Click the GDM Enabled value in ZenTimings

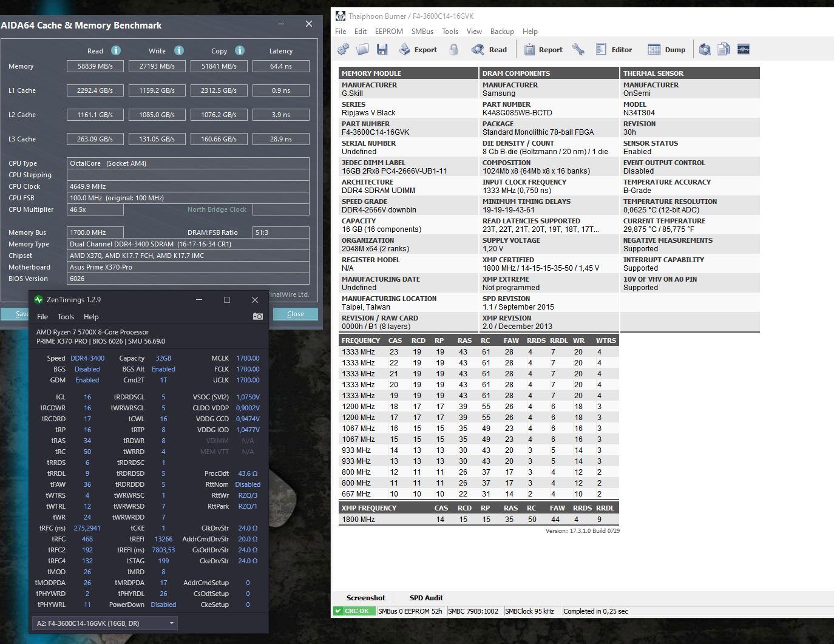87,380
